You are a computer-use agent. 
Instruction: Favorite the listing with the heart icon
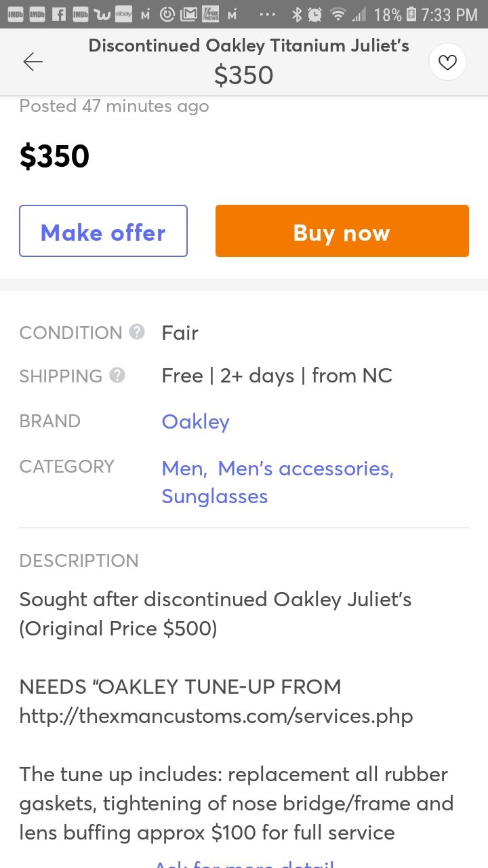click(x=447, y=61)
